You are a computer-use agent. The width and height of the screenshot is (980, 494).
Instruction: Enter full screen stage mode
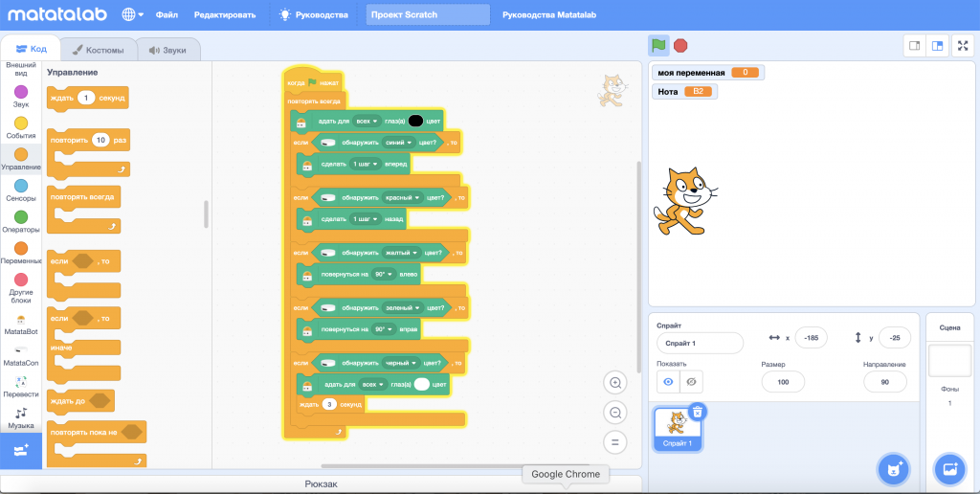pos(963,45)
